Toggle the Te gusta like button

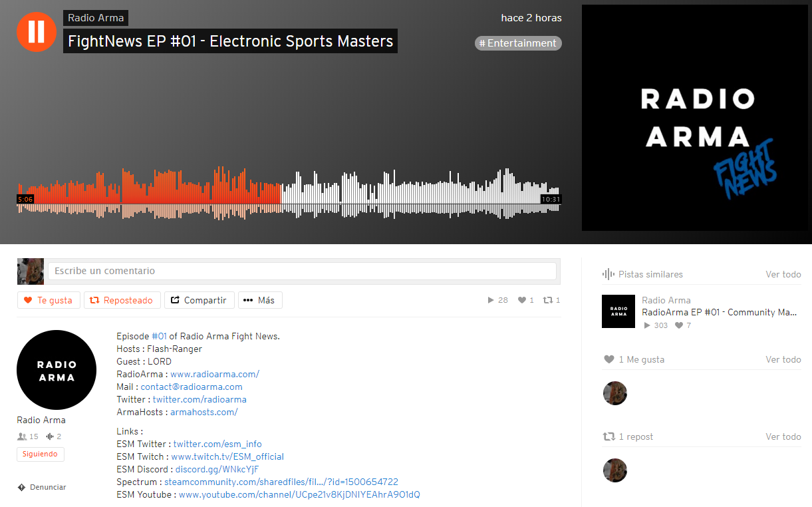[x=49, y=300]
